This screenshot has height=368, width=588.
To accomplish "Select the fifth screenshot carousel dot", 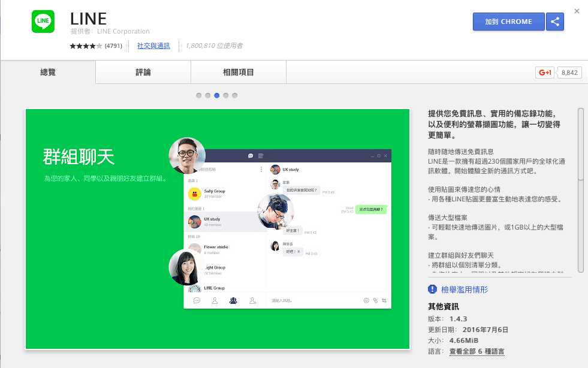I will pyautogui.click(x=235, y=95).
